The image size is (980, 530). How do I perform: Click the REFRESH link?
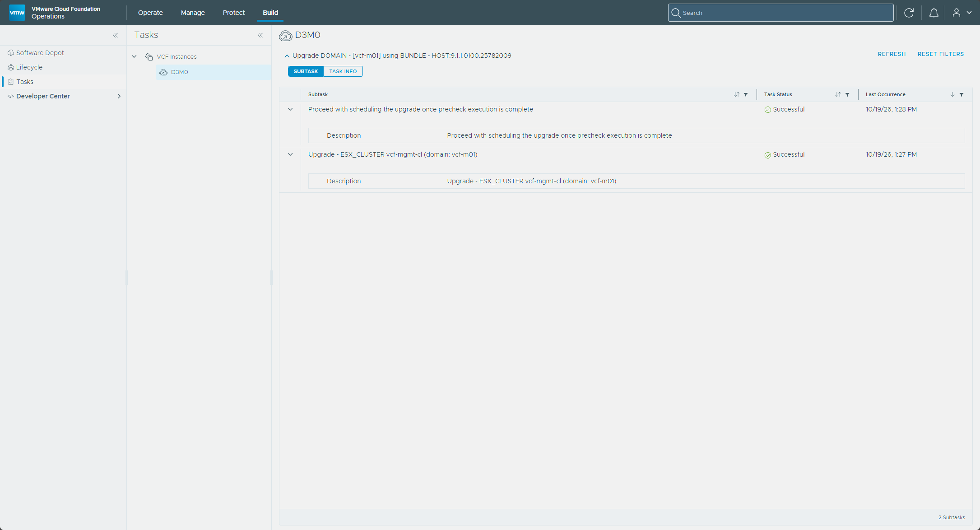tap(892, 54)
